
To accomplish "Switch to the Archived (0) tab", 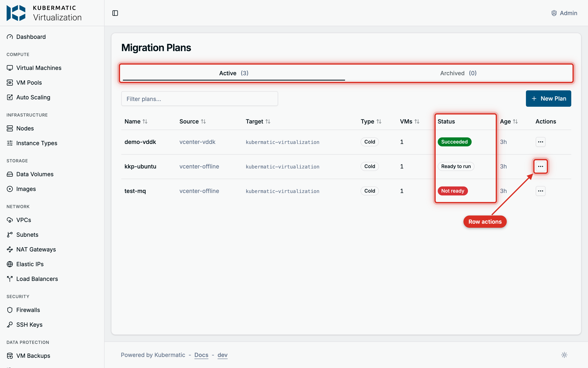I will click(x=458, y=73).
